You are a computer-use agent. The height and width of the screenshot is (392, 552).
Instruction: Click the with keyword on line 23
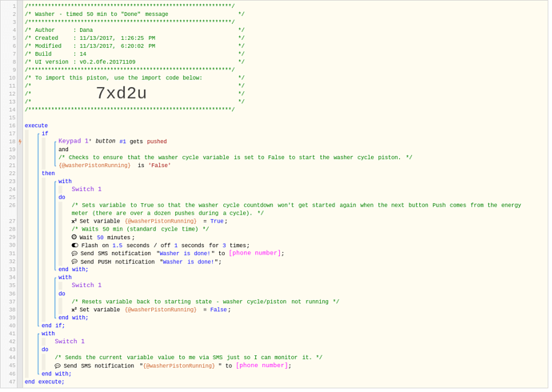coord(65,182)
